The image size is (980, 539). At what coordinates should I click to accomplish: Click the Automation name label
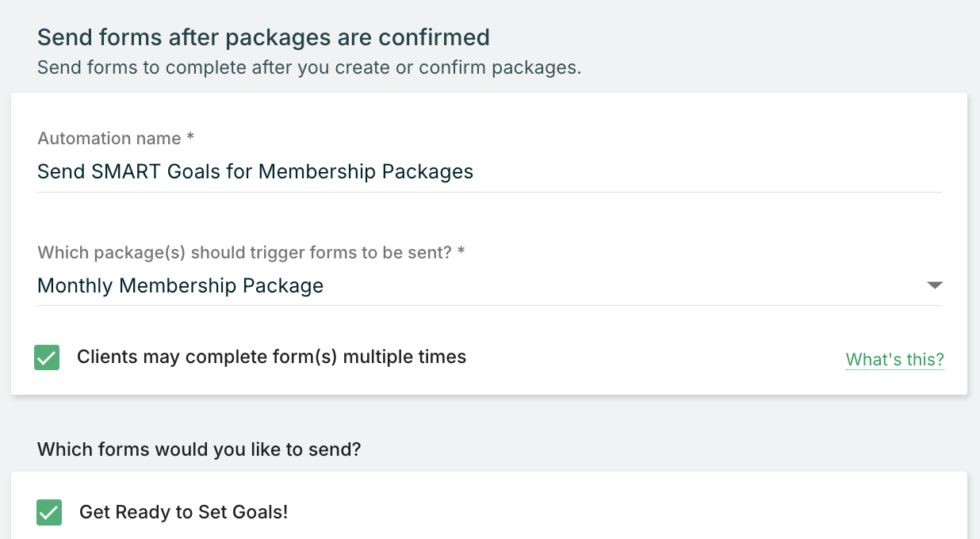pyautogui.click(x=109, y=139)
